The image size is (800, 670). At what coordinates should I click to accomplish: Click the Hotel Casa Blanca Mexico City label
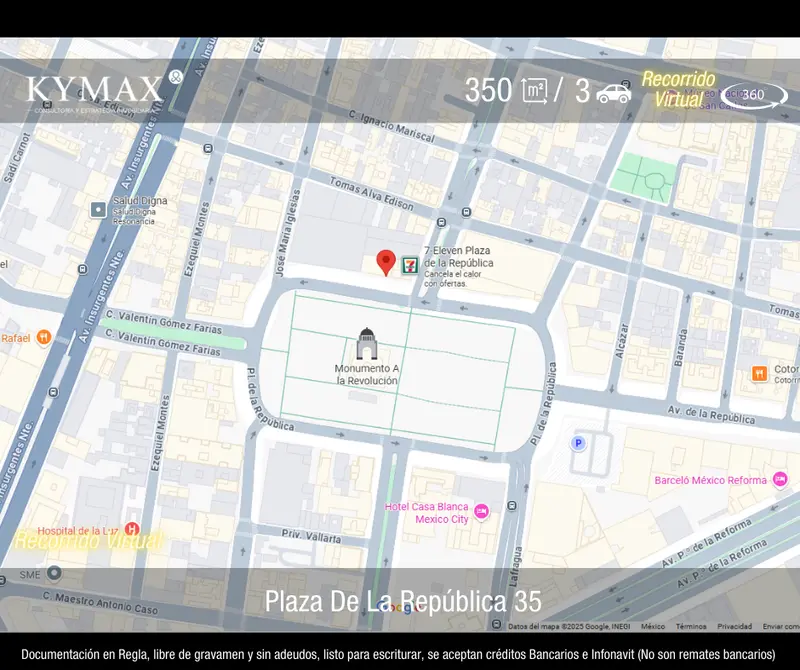[x=427, y=513]
